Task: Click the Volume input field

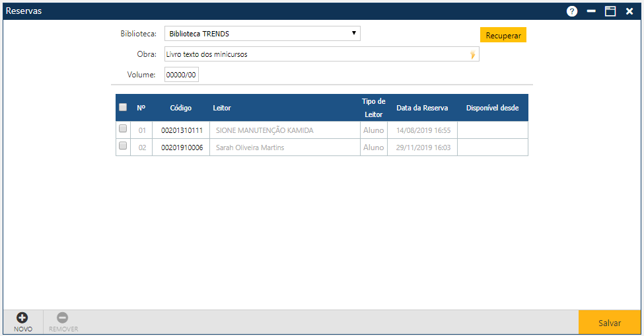Action: [181, 75]
